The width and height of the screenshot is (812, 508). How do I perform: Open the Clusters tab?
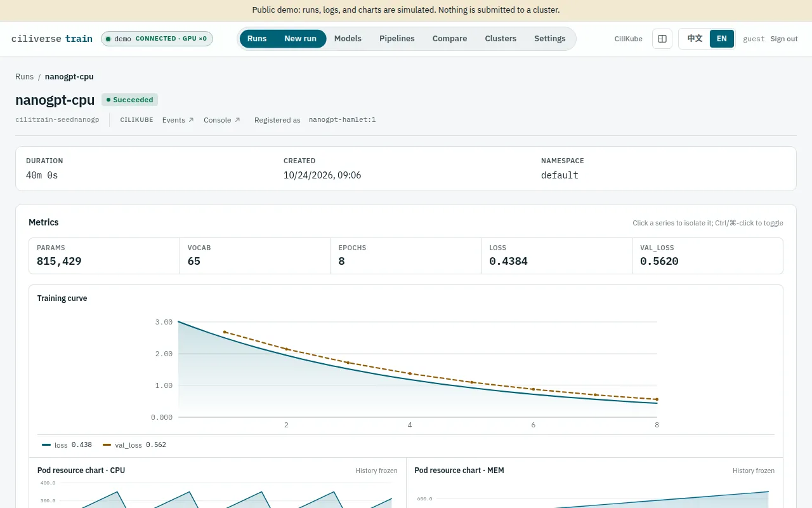tap(501, 39)
